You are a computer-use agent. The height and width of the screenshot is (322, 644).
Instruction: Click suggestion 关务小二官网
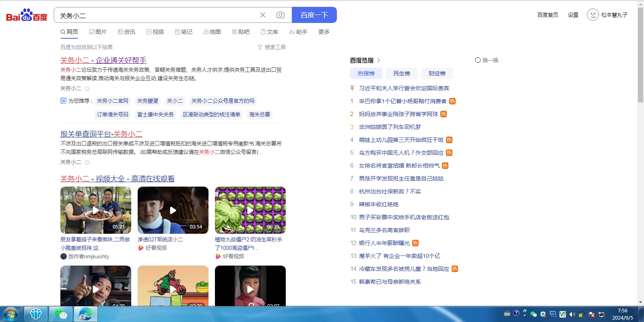113,101
